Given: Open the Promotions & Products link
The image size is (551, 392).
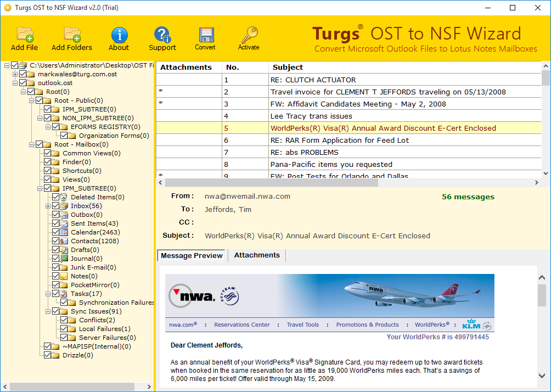Looking at the screenshot, I should pos(367,325).
